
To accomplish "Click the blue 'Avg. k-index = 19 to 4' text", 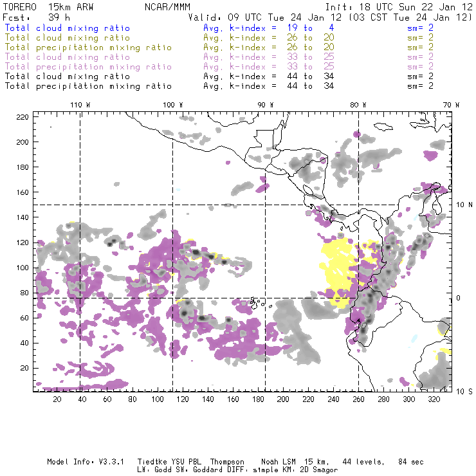I will pyautogui.click(x=269, y=28).
